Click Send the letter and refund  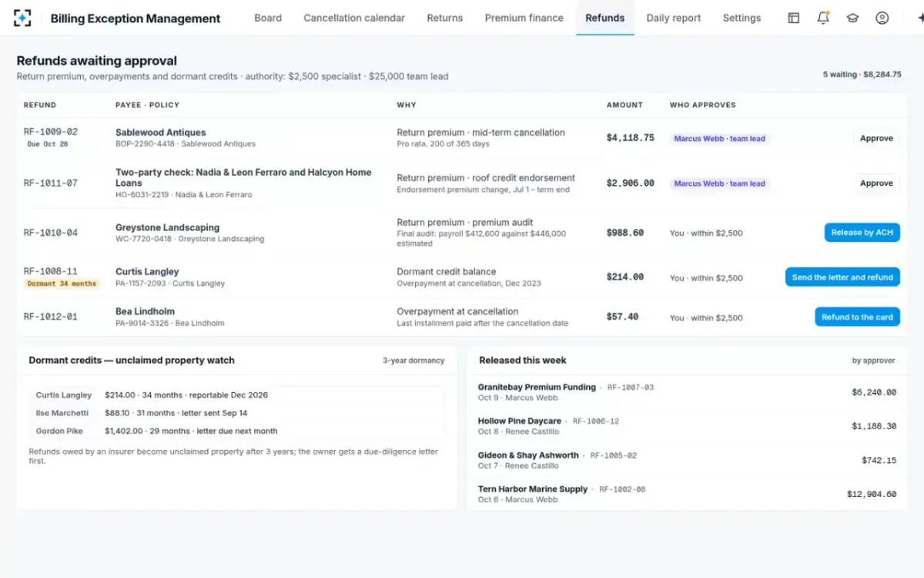click(x=842, y=277)
